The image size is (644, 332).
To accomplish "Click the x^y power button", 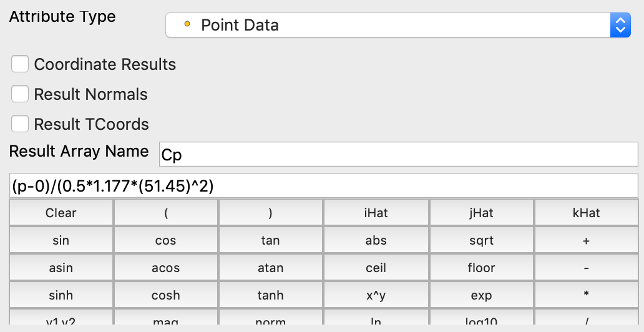I will (x=376, y=295).
